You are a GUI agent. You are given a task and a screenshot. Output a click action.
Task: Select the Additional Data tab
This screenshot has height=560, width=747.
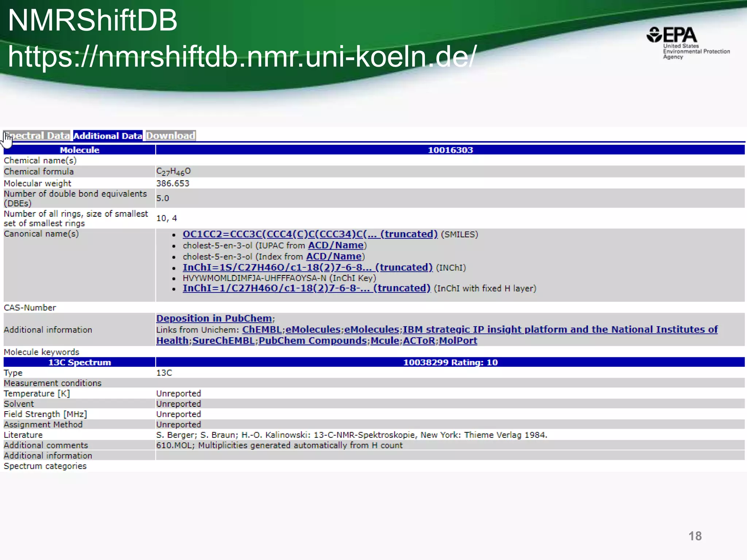(x=108, y=136)
